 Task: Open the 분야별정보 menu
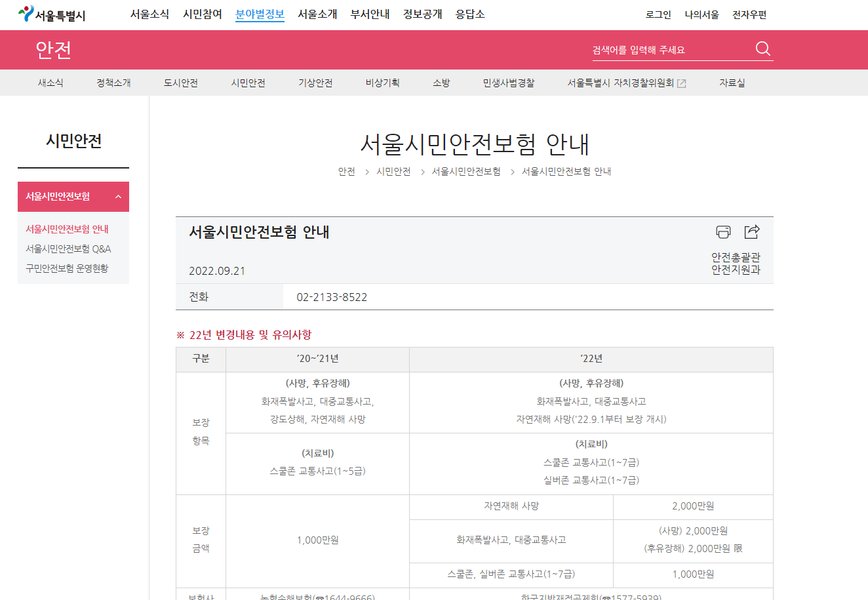pos(260,14)
